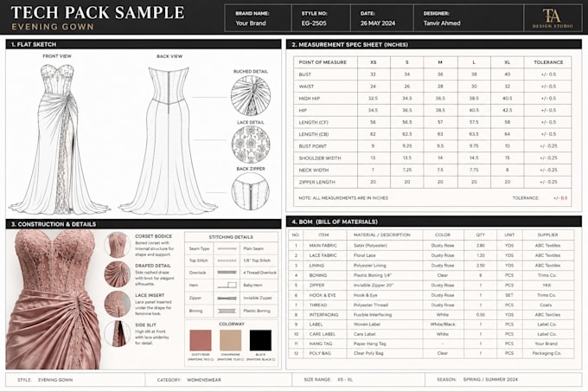Select the 'BUST POINT' row label

(x=313, y=146)
